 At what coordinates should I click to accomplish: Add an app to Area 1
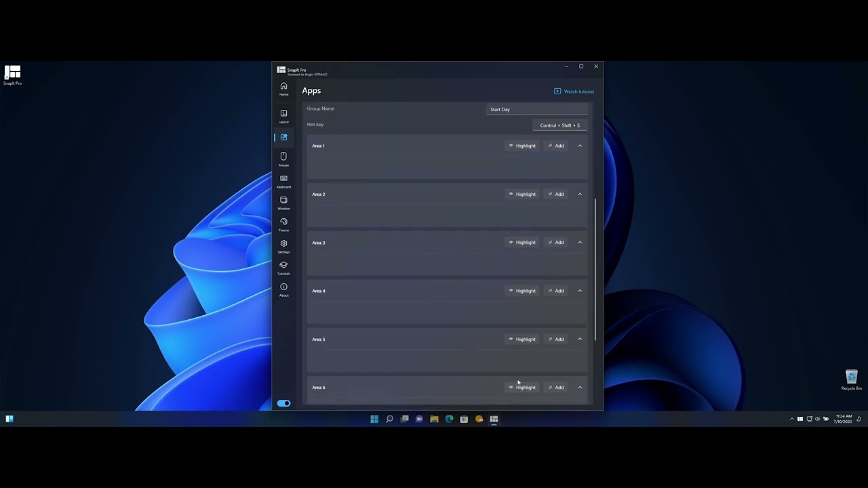coord(556,146)
